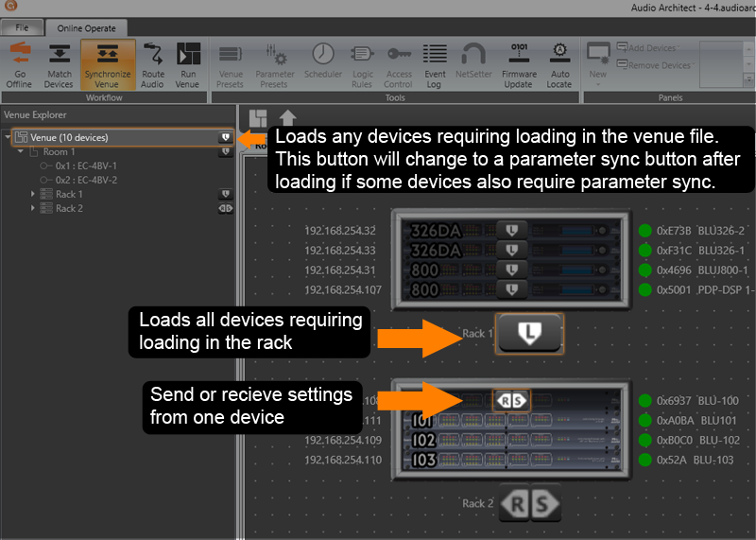Image resolution: width=756 pixels, height=540 pixels.
Task: Click the BLU-100 device RS sync button
Action: (511, 401)
